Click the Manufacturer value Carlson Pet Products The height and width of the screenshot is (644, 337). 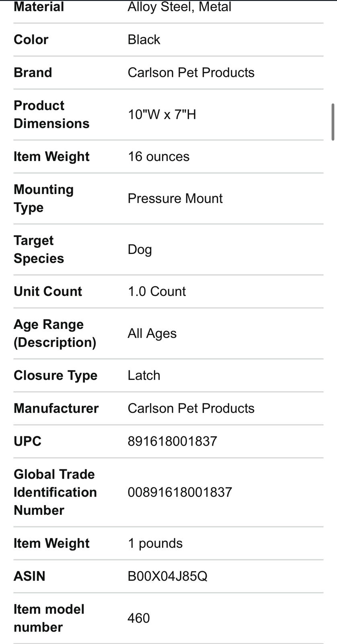tap(191, 408)
